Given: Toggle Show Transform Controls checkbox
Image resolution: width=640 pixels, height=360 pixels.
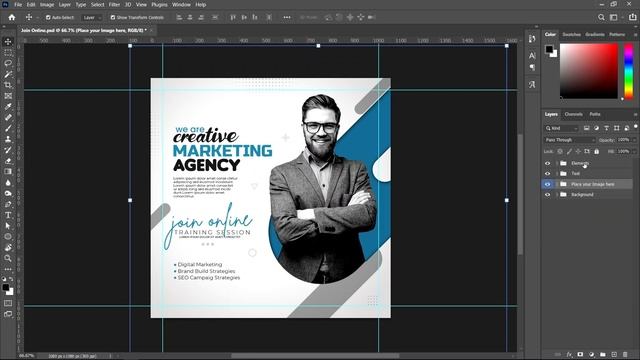Looking at the screenshot, I should [113, 18].
